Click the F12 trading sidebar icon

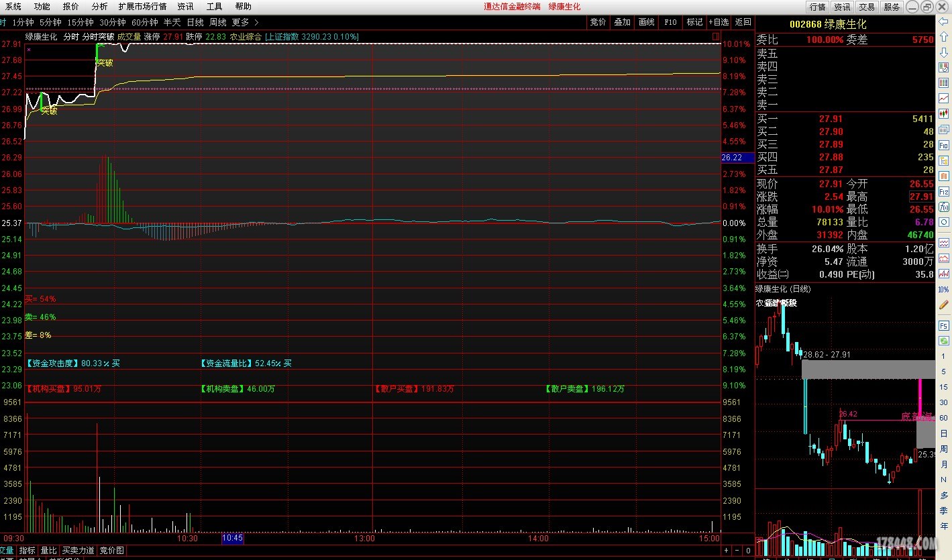pos(943,192)
